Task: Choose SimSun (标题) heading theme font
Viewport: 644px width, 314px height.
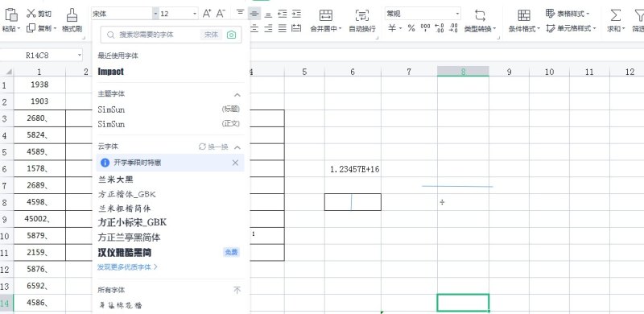Action: (x=168, y=109)
